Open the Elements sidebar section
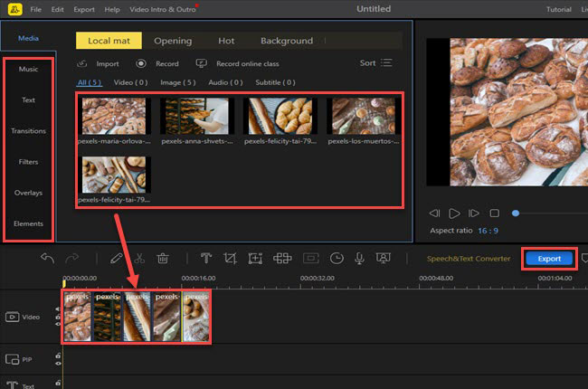 tap(29, 223)
